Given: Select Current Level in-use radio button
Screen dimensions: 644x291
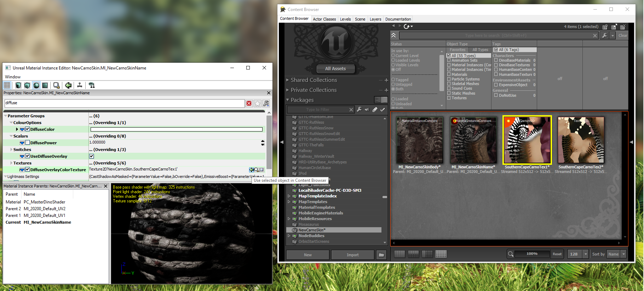Looking at the screenshot, I should tap(393, 56).
